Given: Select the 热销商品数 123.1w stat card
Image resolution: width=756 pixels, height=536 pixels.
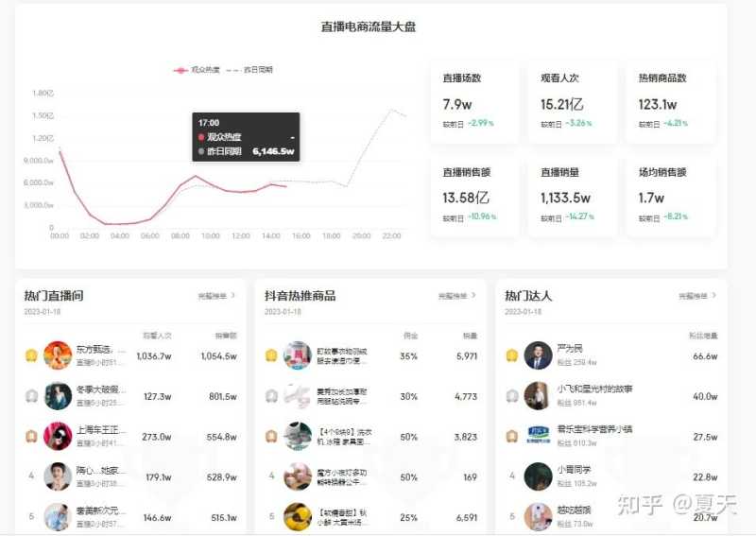Looking at the screenshot, I should [x=671, y=102].
